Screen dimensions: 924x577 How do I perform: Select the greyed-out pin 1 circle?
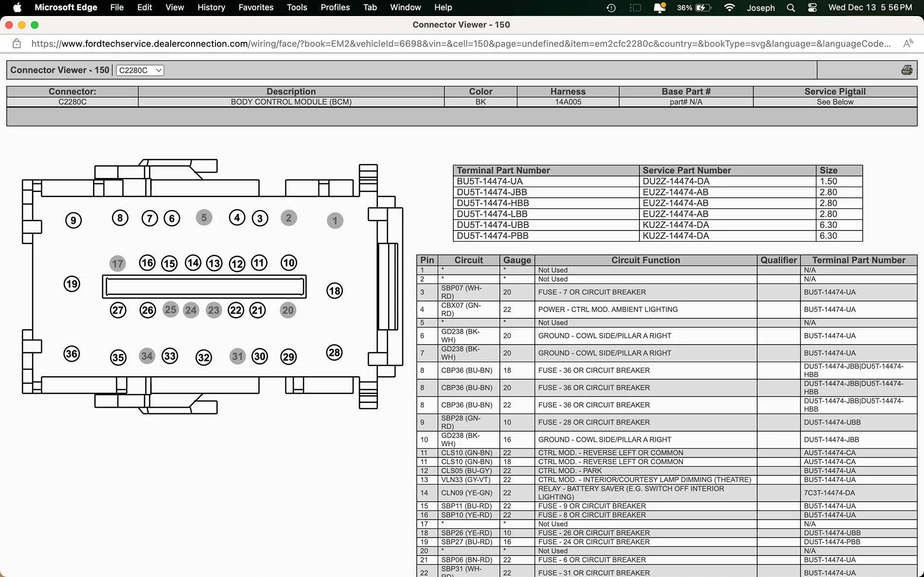[x=335, y=221]
